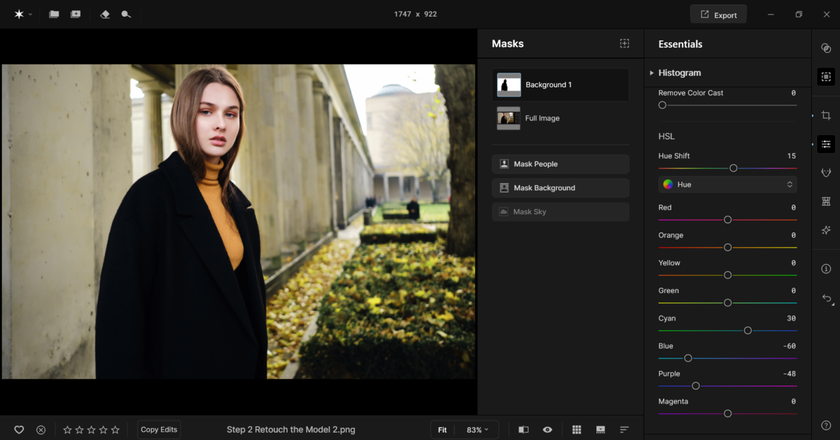Click the image dimensions 1747 x 922 text
Image resolution: width=840 pixels, height=440 pixels.
click(x=416, y=14)
